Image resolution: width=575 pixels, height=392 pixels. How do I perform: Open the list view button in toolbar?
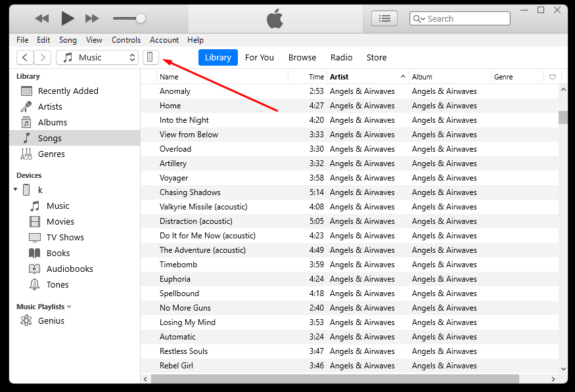384,18
